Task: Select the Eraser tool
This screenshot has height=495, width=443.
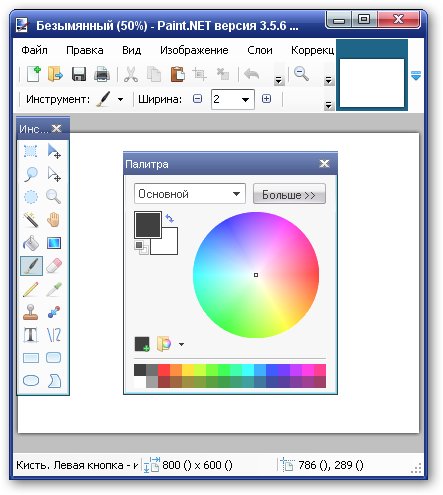Action: click(x=54, y=266)
